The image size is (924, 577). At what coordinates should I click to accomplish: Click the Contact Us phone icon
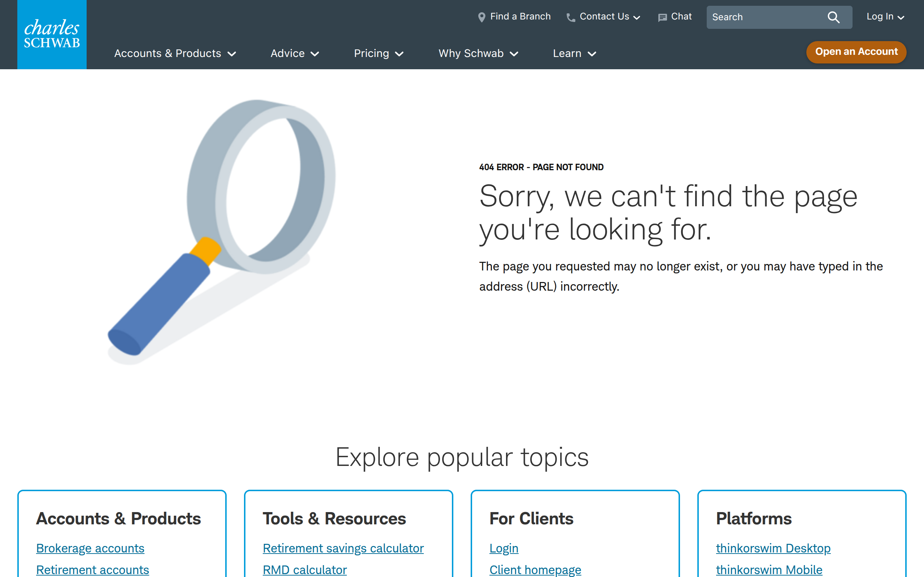(570, 18)
